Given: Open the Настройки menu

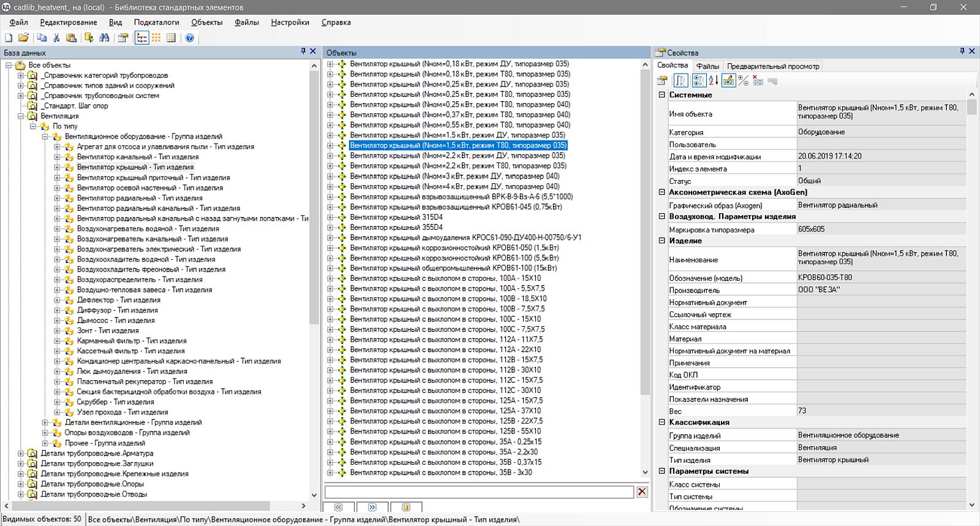Looking at the screenshot, I should (x=290, y=22).
